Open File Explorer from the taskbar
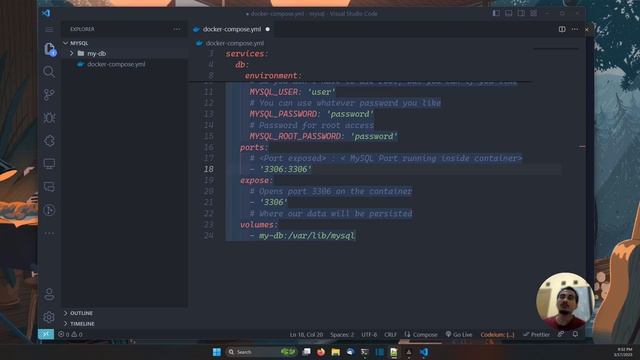This screenshot has width=640, height=360. [x=336, y=352]
